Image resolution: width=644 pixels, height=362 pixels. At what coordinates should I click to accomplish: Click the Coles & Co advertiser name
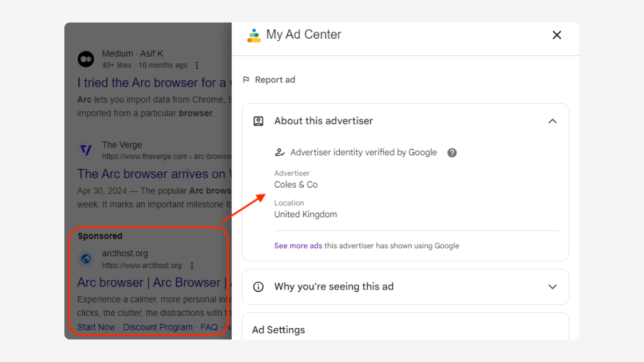click(x=296, y=184)
